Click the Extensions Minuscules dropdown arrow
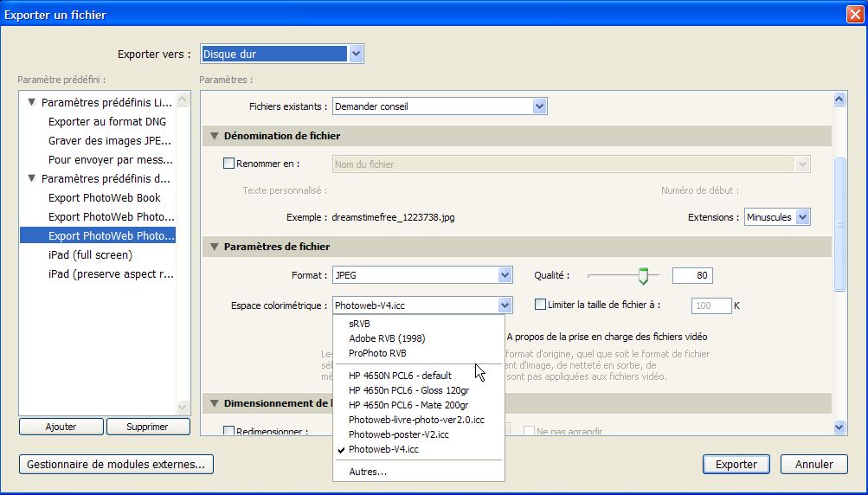The width and height of the screenshot is (868, 495). (803, 217)
